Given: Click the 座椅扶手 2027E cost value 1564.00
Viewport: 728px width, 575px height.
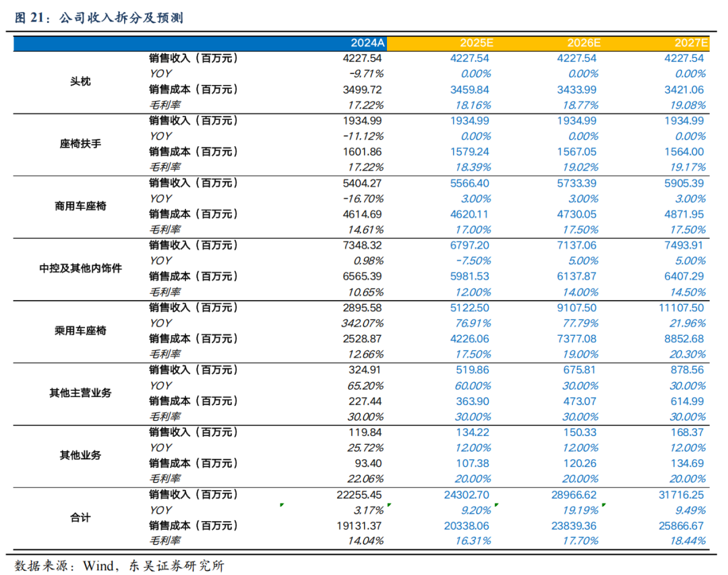Looking at the screenshot, I should click(x=684, y=152).
